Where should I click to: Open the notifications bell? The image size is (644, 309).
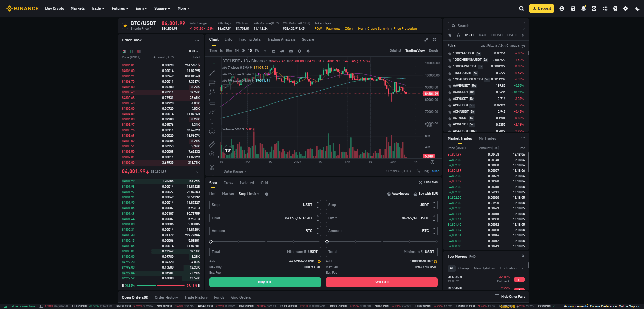[583, 9]
